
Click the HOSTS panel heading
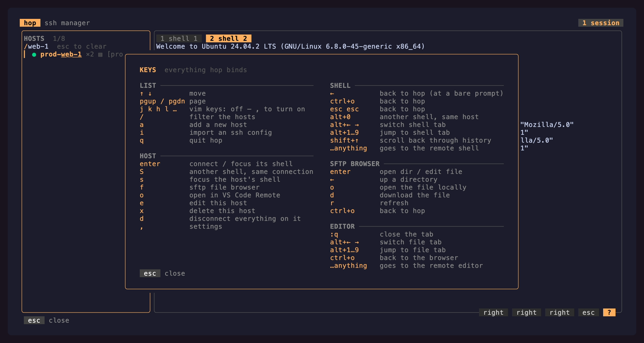tap(34, 39)
